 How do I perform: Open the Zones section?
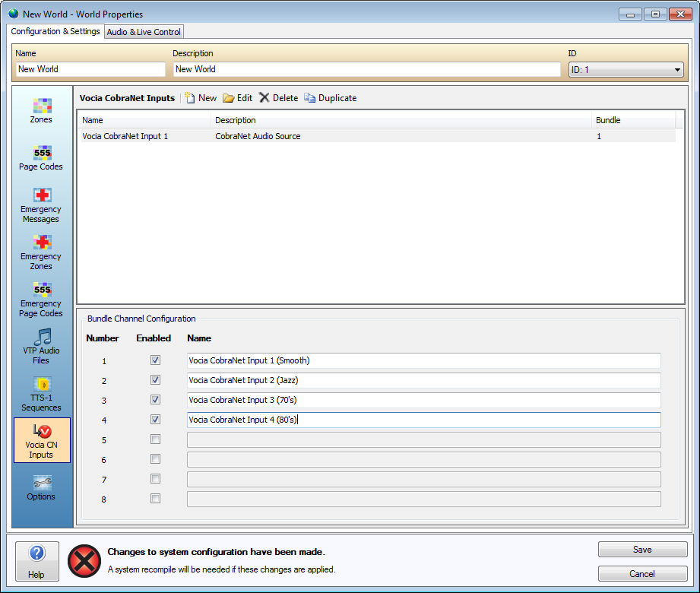(x=41, y=111)
